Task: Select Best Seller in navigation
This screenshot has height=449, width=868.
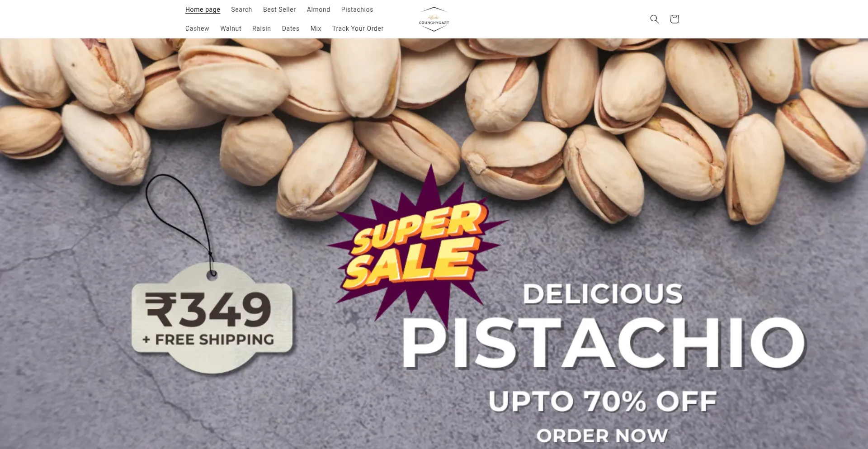Action: pos(279,9)
